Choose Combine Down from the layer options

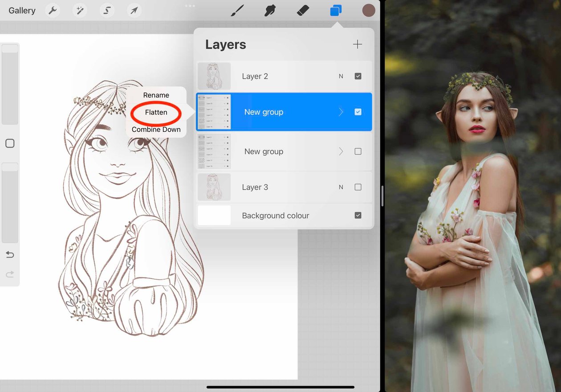pos(156,130)
